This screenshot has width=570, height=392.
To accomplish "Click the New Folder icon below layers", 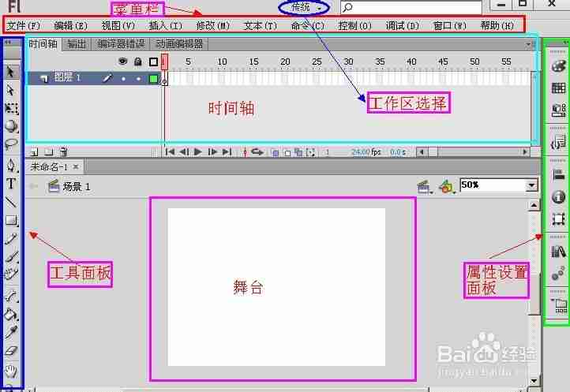I will click(49, 151).
